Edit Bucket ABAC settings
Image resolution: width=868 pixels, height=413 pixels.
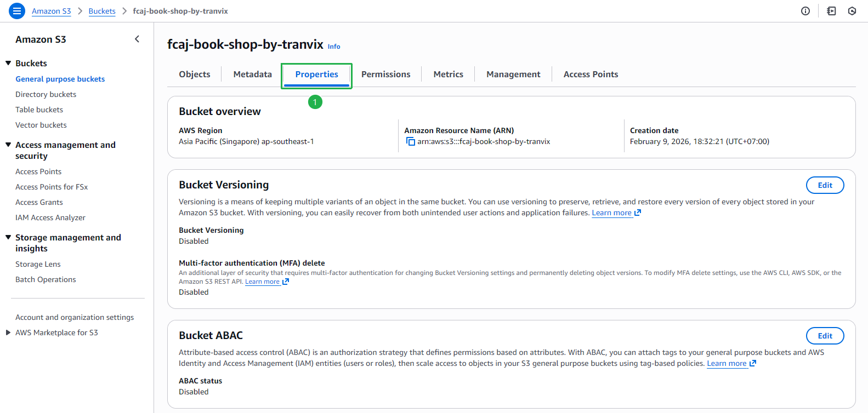click(x=825, y=336)
